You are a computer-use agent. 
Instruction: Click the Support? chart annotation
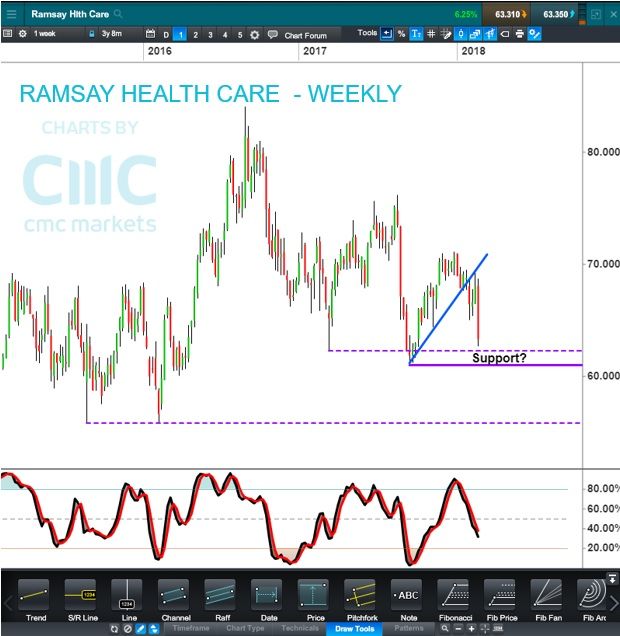click(499, 358)
